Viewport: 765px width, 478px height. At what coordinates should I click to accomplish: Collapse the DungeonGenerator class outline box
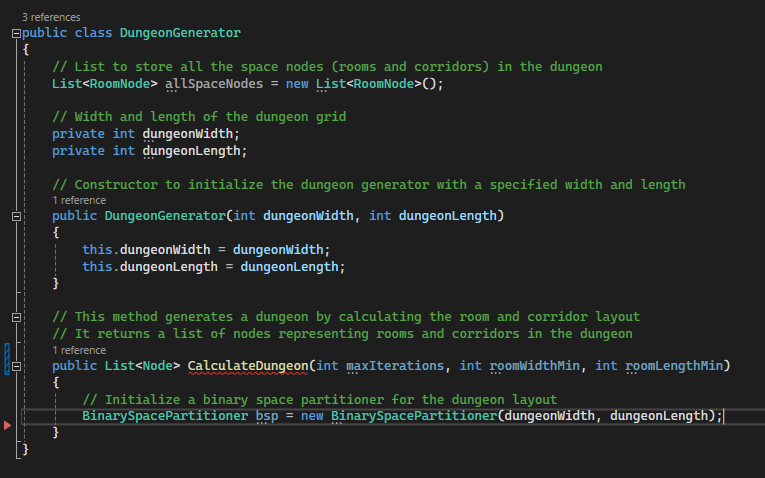16,34
